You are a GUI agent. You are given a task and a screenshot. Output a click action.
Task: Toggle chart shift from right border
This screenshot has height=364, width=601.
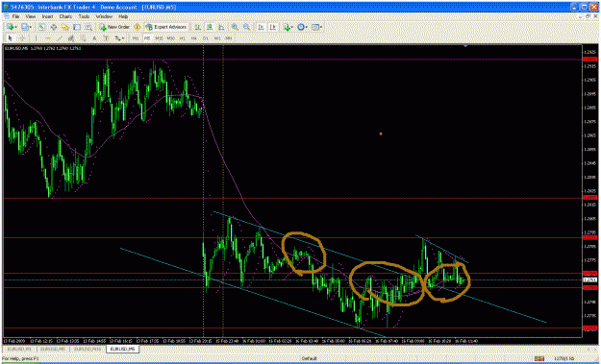(273, 27)
